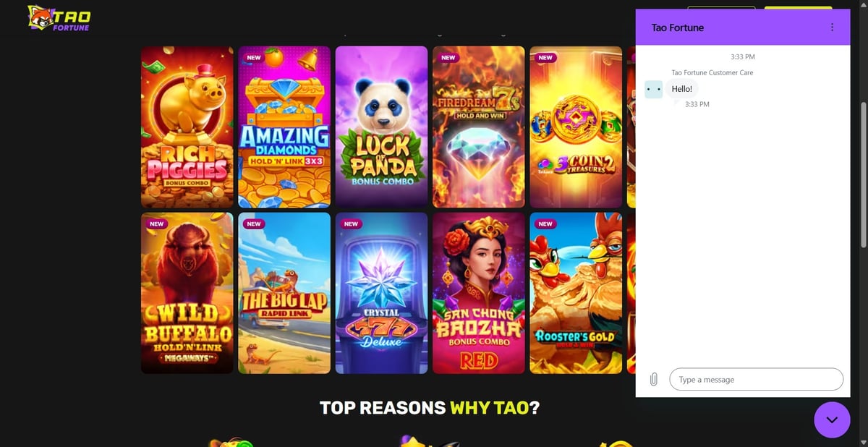This screenshot has width=868, height=447.
Task: Collapse chat with the purple chevron button
Action: pyautogui.click(x=832, y=420)
